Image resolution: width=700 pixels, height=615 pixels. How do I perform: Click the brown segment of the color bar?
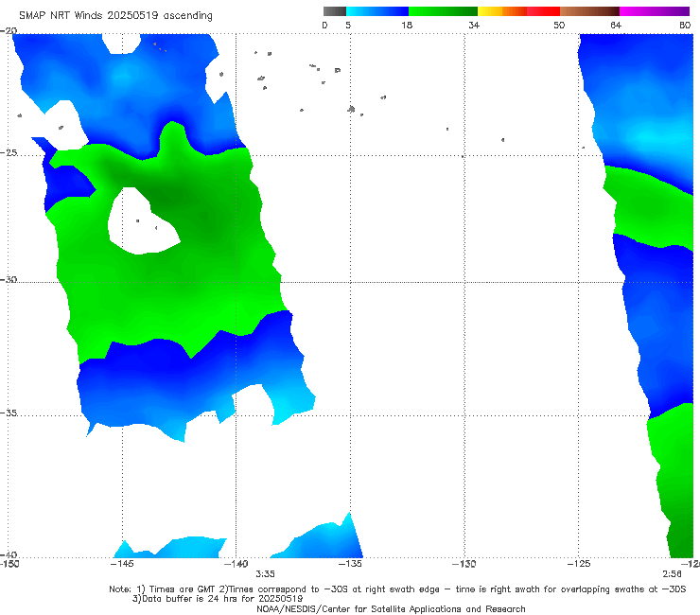tap(589, 11)
